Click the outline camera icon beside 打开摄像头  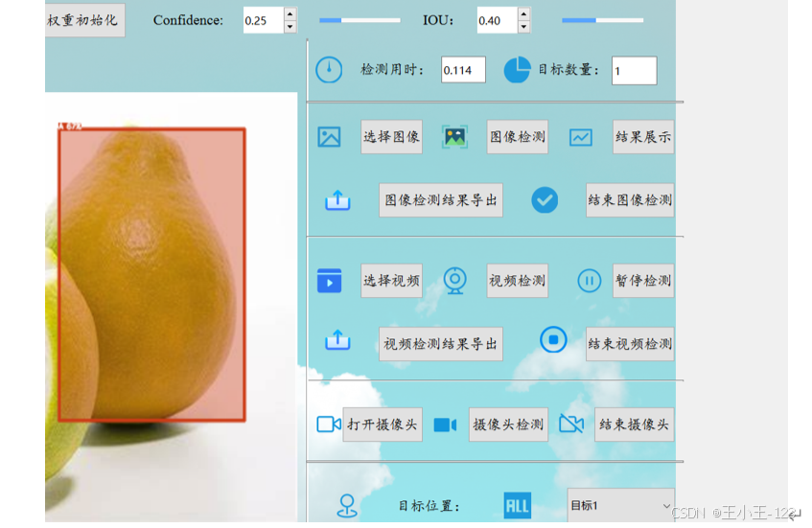[329, 425]
